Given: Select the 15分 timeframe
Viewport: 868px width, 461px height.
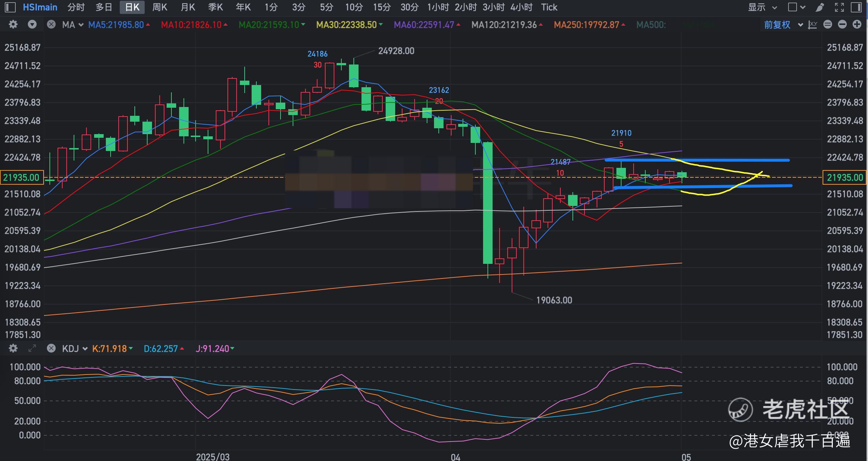Looking at the screenshot, I should pos(382,7).
